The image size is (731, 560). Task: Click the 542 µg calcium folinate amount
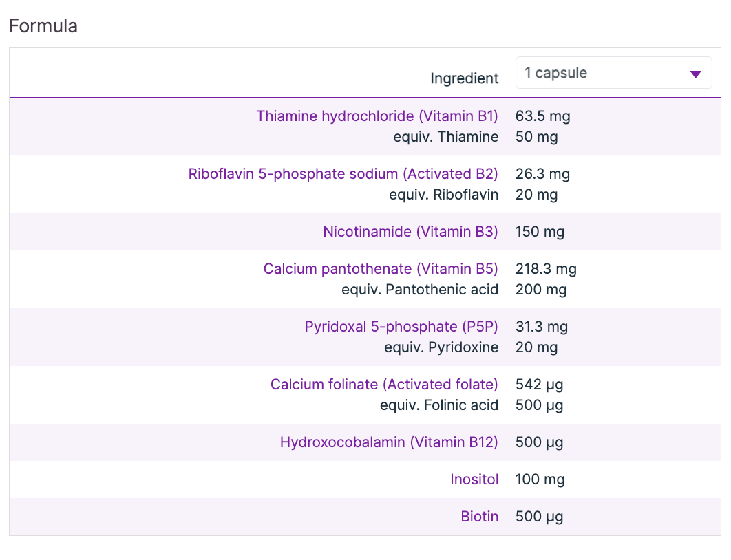click(539, 385)
